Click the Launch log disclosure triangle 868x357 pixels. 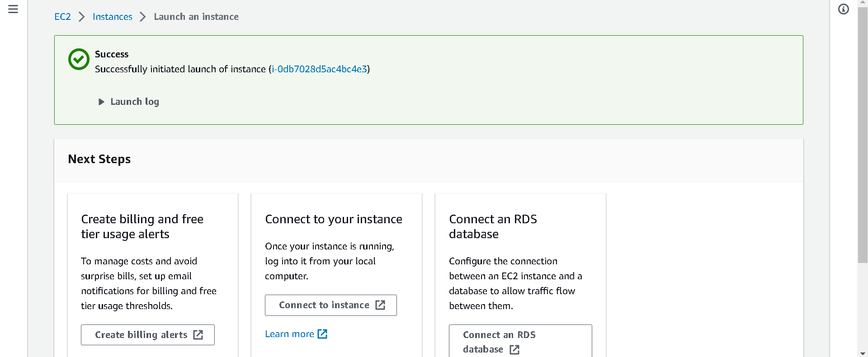pos(101,102)
